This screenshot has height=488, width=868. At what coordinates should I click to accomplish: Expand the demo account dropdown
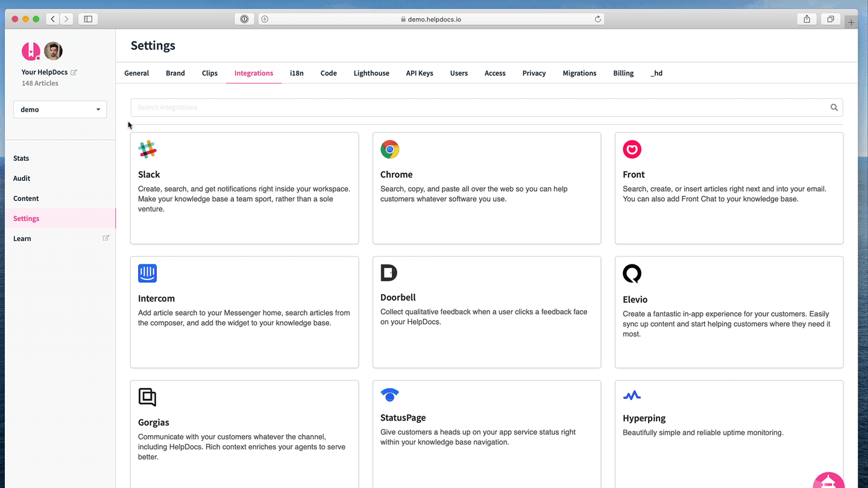tap(60, 110)
